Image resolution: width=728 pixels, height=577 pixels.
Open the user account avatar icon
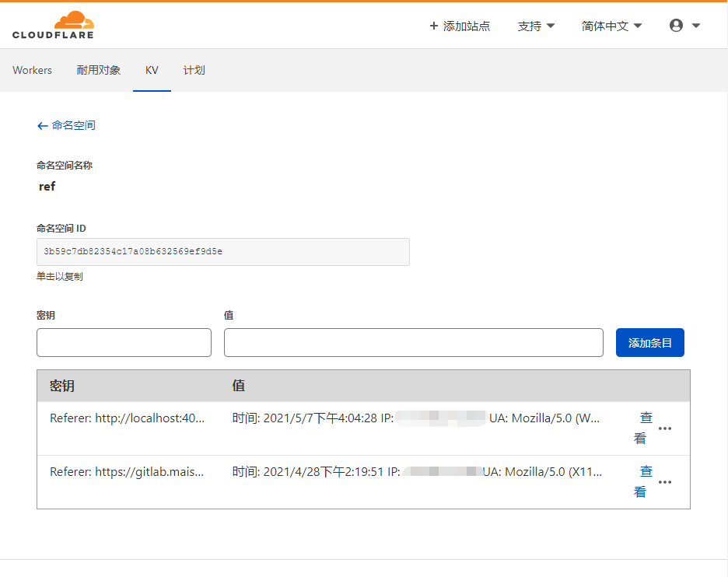[x=676, y=26]
